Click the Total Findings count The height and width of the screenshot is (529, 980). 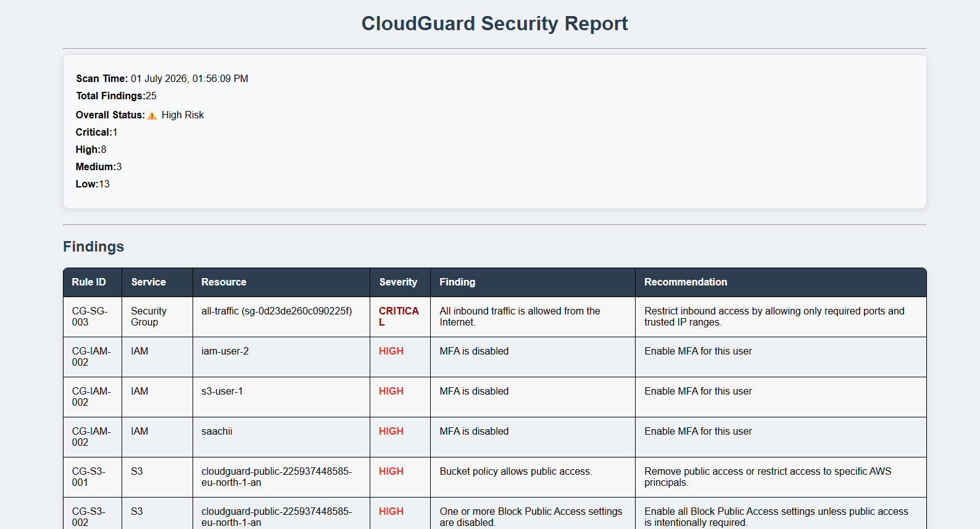pos(151,96)
